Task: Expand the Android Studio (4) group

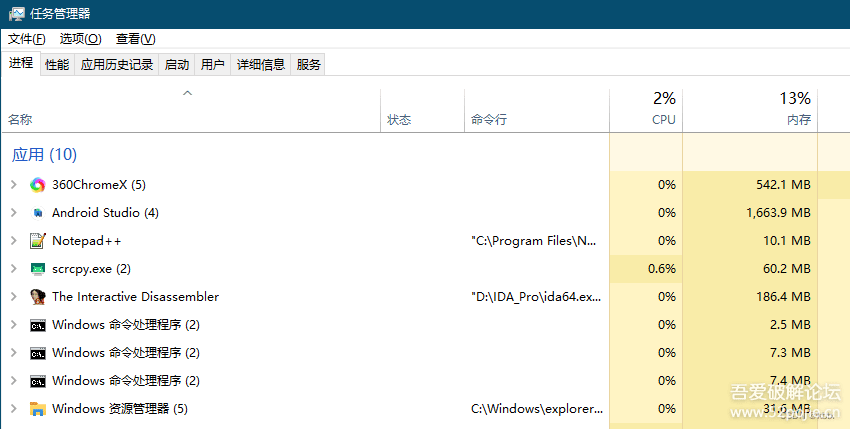Action: click(14, 213)
